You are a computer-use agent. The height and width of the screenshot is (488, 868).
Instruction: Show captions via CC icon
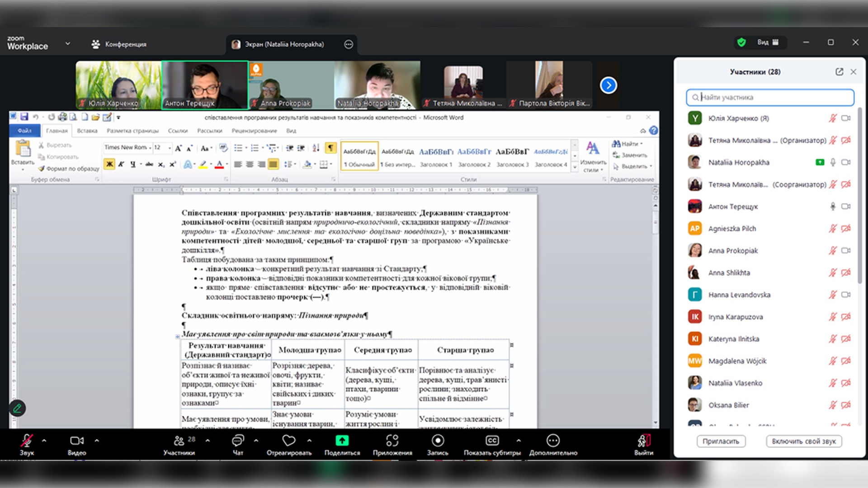click(492, 441)
